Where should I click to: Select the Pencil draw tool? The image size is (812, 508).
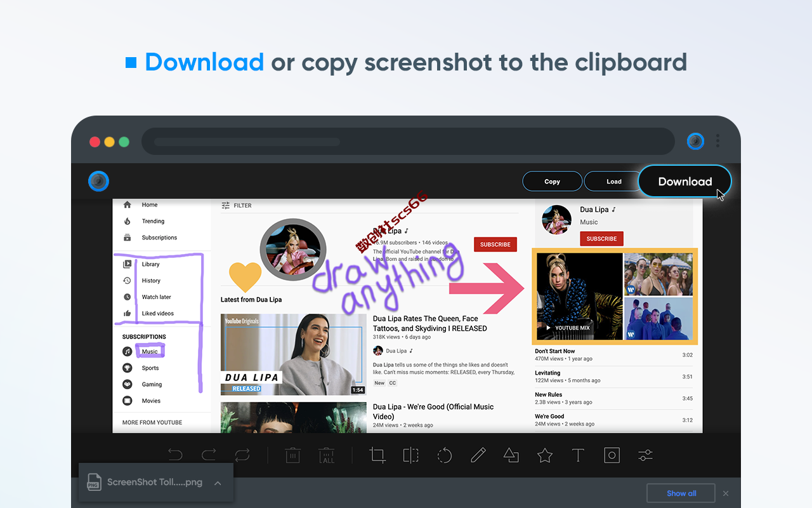pos(478,455)
